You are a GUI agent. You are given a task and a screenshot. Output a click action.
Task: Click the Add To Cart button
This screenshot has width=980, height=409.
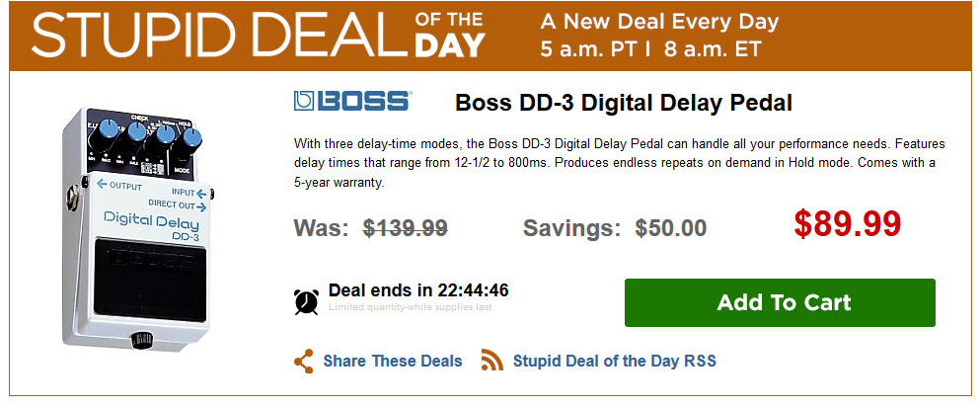tap(780, 302)
